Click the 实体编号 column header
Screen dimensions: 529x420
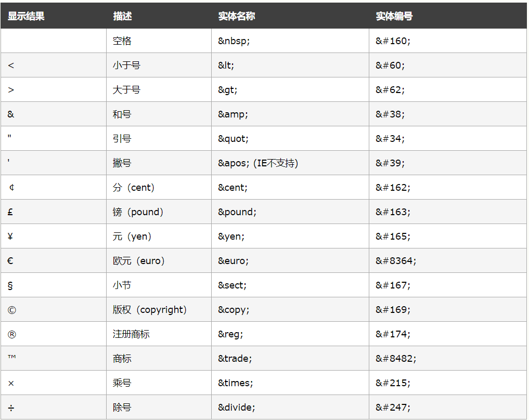point(394,16)
